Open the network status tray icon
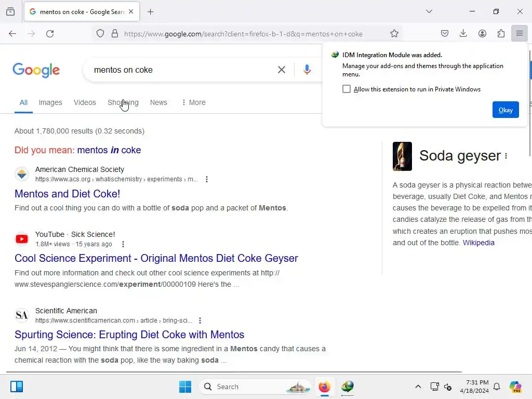 click(x=434, y=387)
